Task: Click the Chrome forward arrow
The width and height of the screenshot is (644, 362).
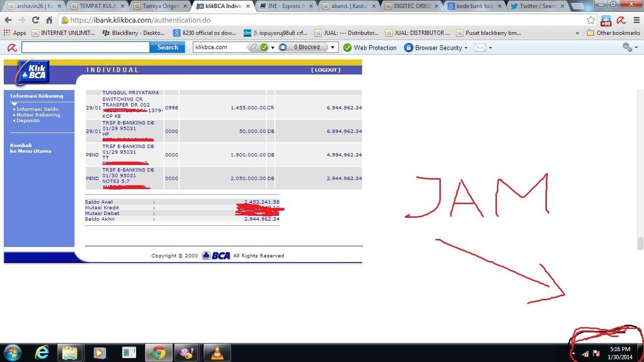Action: [x=22, y=20]
